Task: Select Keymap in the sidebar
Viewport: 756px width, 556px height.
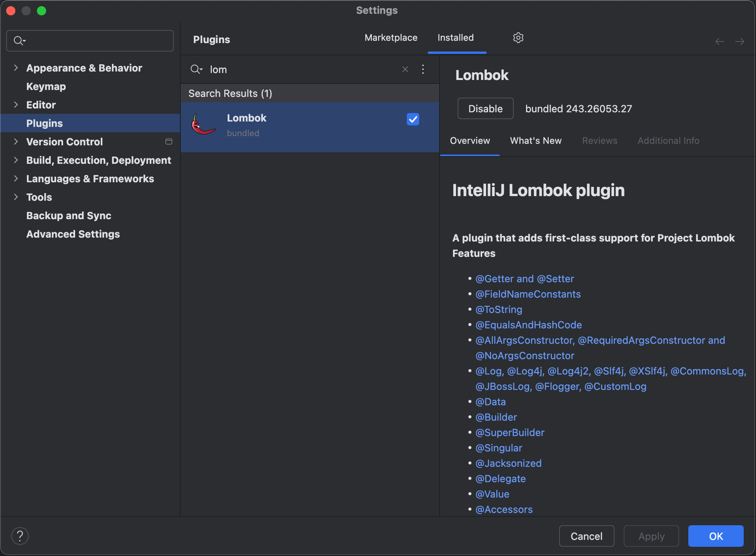Action: (46, 87)
